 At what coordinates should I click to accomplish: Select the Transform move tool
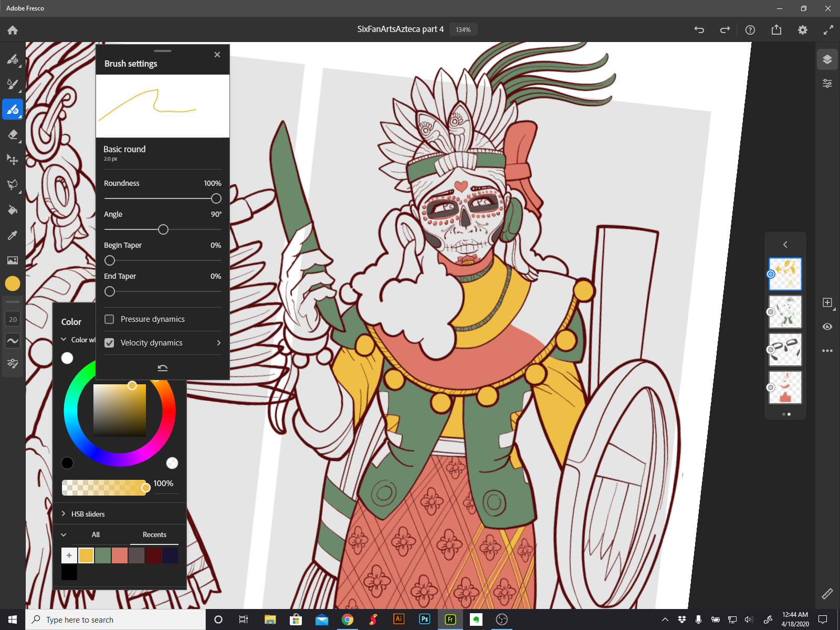click(13, 159)
